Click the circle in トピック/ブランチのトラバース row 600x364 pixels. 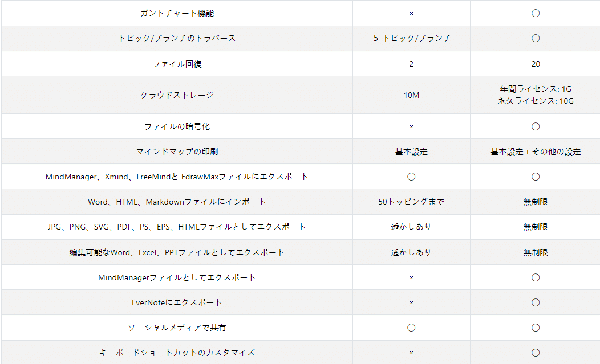tap(536, 38)
